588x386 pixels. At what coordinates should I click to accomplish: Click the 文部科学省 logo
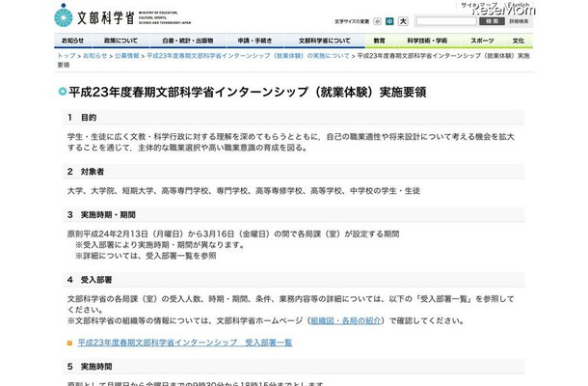click(122, 16)
